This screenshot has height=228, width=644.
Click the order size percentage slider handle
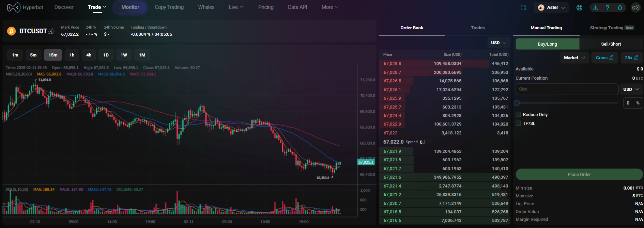[x=517, y=103]
